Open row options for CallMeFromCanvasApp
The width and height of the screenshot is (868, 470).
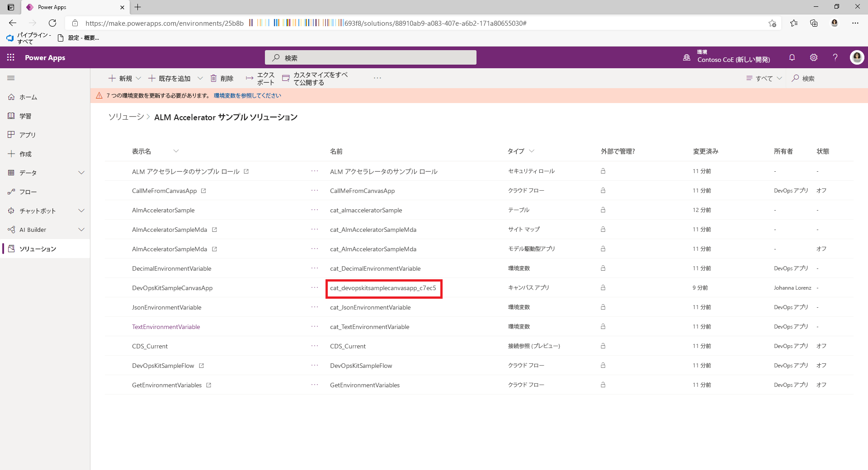[315, 191]
